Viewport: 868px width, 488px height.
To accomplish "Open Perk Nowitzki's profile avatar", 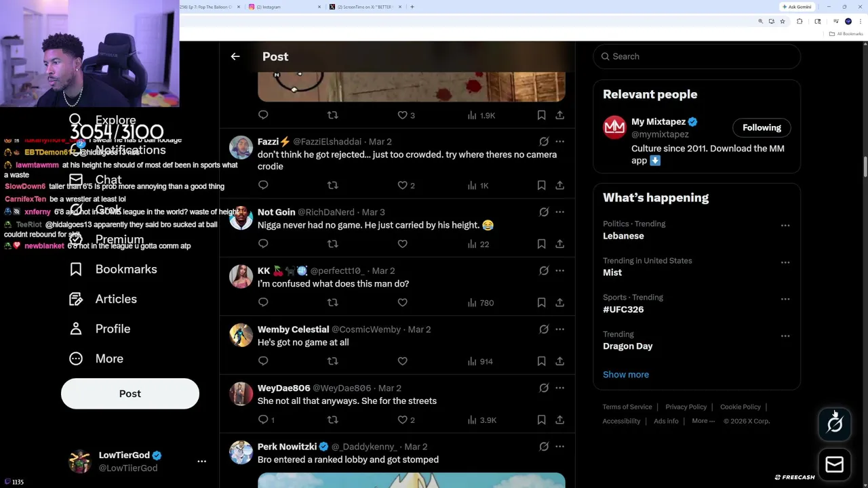I will tap(241, 452).
